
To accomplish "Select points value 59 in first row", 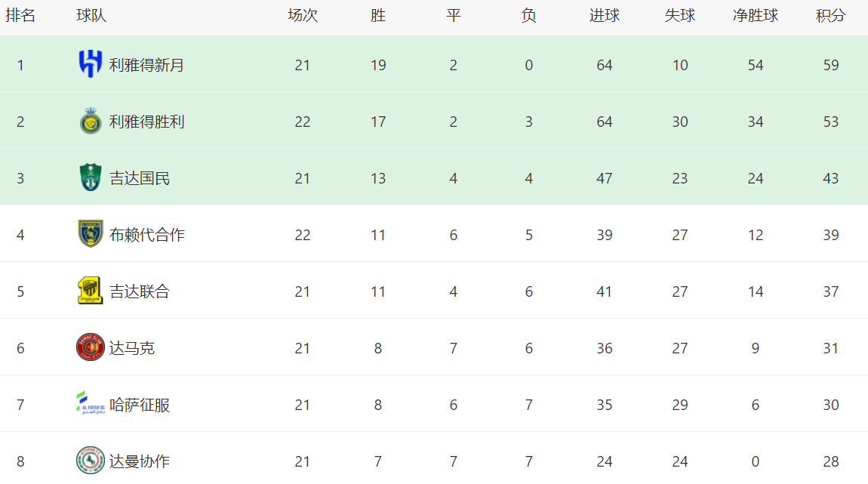I will [x=830, y=66].
